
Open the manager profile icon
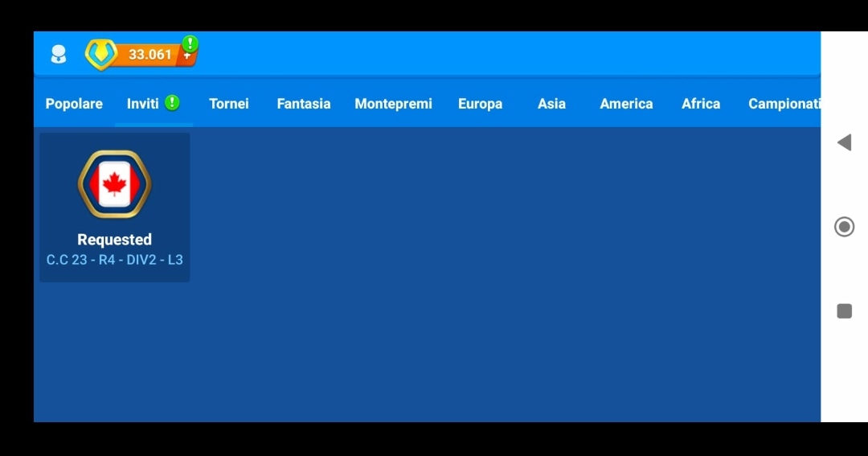pyautogui.click(x=59, y=55)
